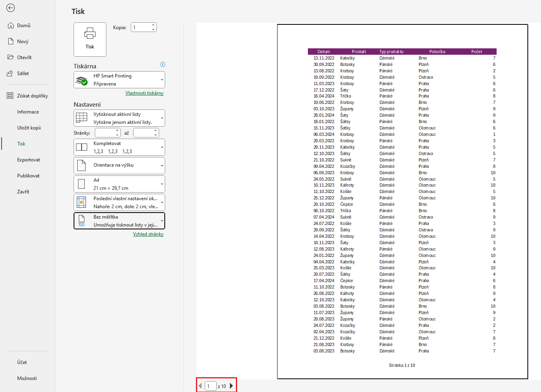Increase the Stránky from-page value

[x=118, y=130]
